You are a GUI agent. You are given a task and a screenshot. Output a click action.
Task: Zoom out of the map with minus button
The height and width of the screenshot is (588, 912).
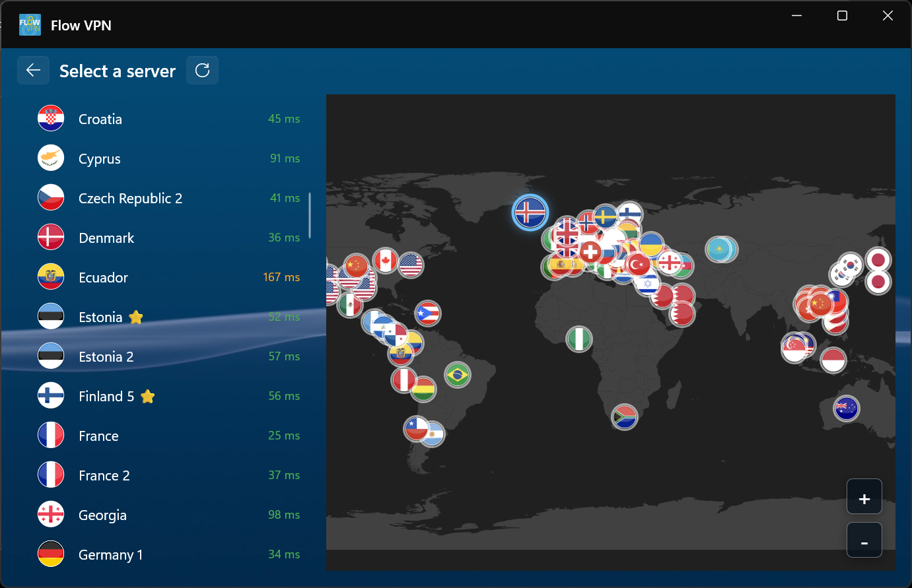(x=864, y=540)
